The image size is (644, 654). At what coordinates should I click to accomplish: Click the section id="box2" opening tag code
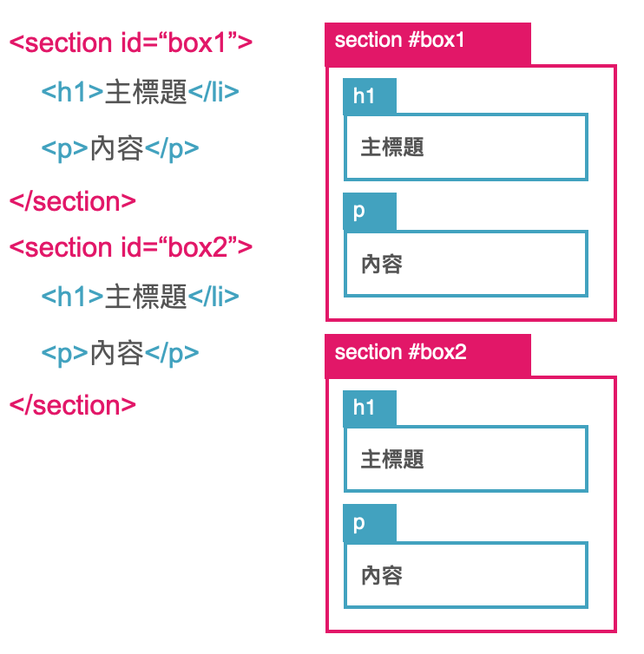point(130,247)
